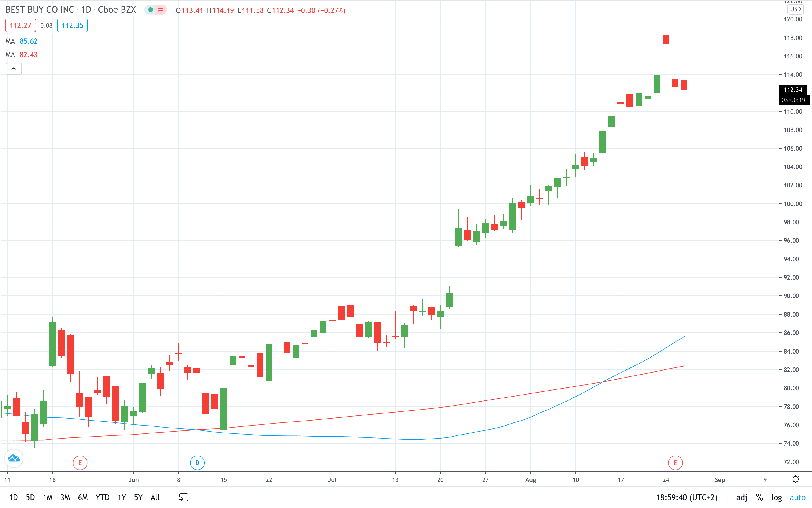Screen dimensions: 812x508
Task: Click the Jun label on time axis
Action: [x=134, y=480]
